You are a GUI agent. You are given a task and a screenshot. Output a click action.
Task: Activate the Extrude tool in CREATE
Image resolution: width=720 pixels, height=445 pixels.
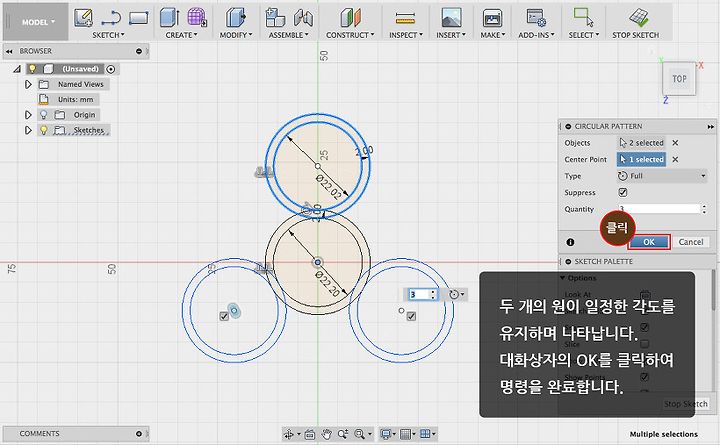click(x=169, y=18)
